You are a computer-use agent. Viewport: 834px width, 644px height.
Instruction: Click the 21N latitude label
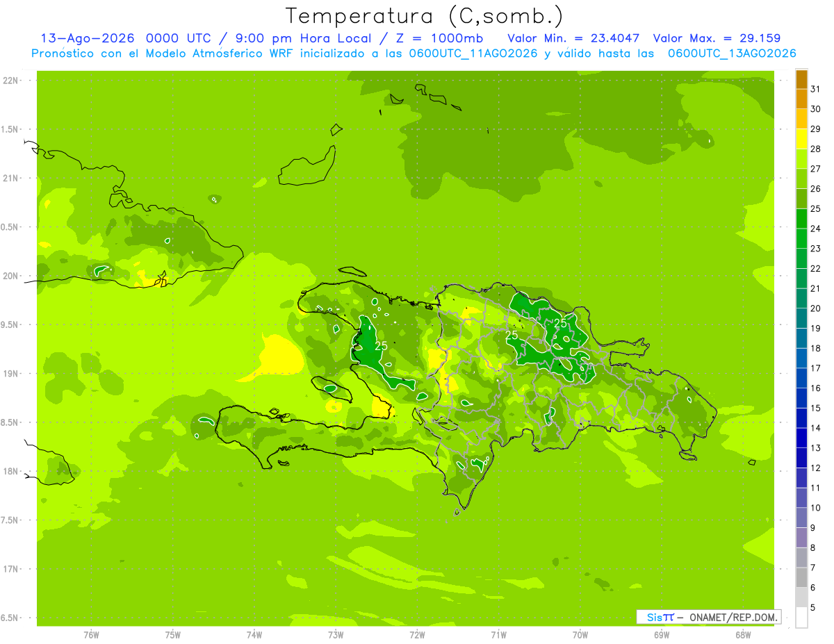tap(10, 179)
